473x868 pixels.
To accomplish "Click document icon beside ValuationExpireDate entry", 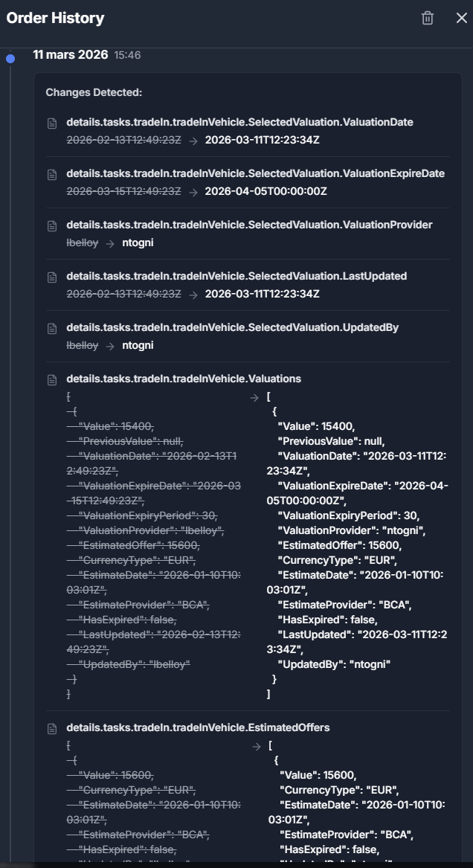I will (x=52, y=174).
